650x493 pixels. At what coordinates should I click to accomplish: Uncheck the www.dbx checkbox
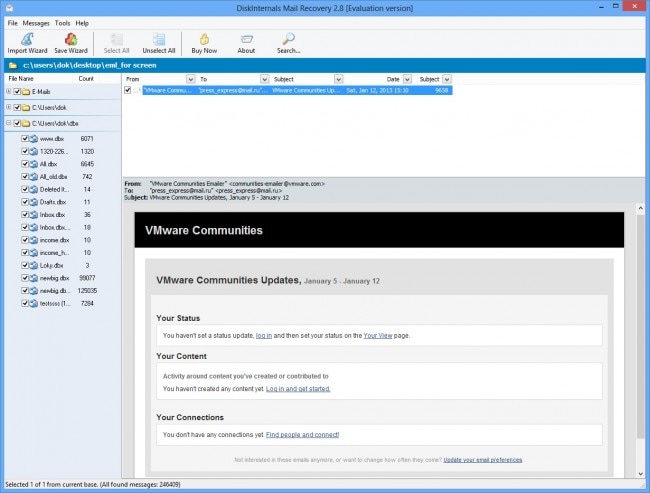[25, 139]
